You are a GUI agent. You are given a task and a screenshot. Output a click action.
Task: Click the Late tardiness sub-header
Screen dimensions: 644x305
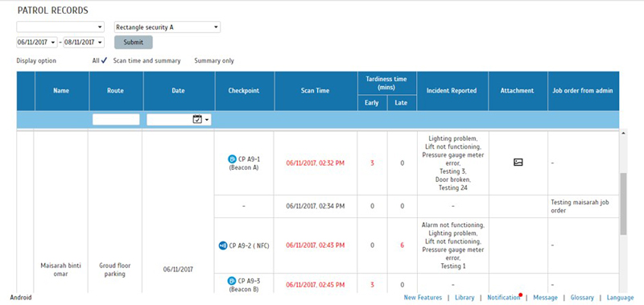[x=401, y=103]
